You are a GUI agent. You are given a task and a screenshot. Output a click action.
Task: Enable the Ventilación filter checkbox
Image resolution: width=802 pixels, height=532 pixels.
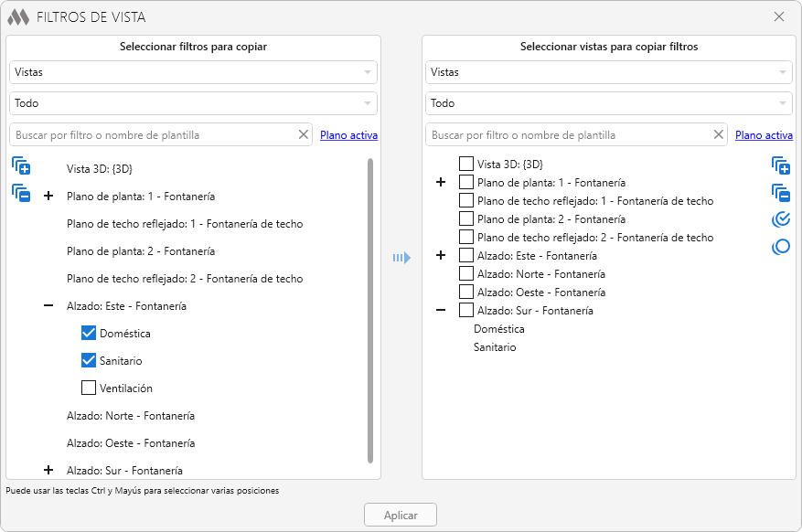pyautogui.click(x=89, y=388)
